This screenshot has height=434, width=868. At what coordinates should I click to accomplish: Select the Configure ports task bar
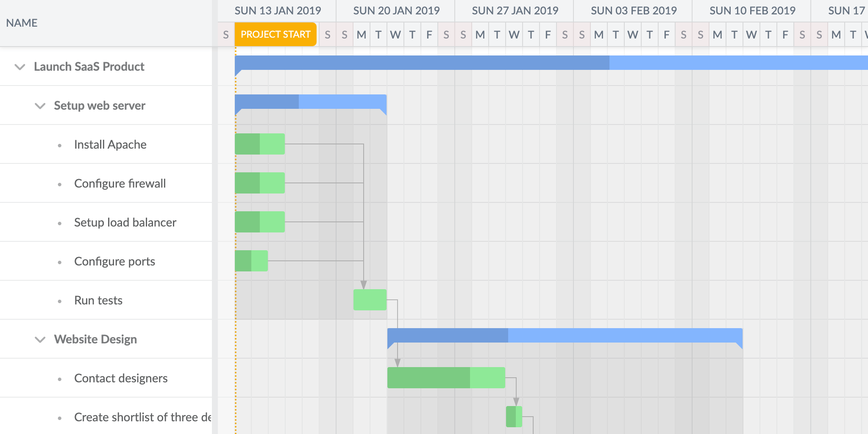pos(251,261)
